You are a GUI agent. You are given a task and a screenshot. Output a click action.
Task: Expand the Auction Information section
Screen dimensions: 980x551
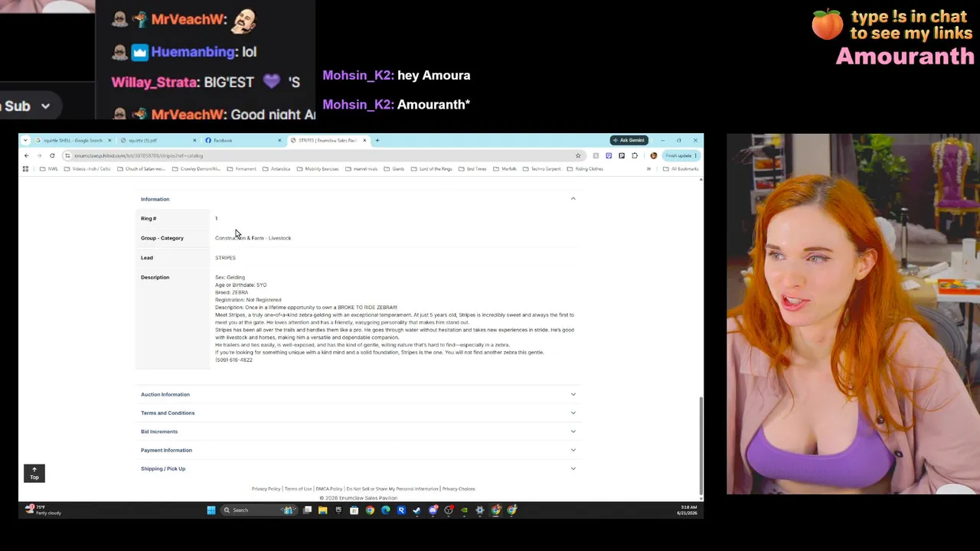click(x=358, y=394)
